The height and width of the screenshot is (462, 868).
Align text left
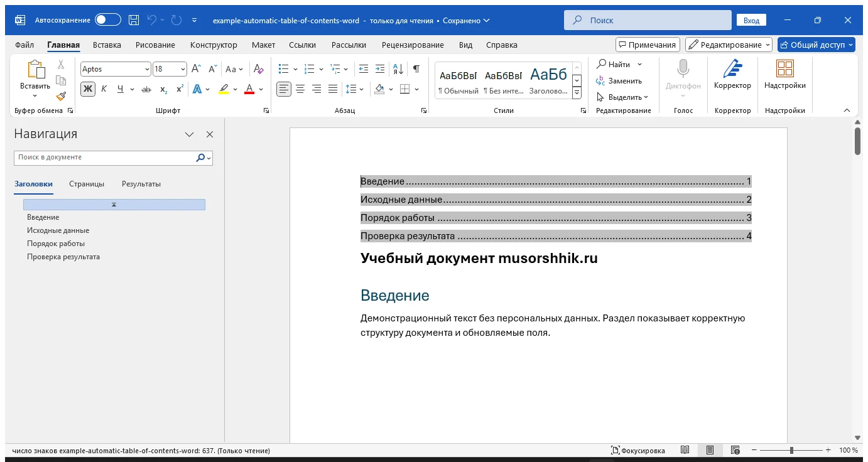click(284, 89)
